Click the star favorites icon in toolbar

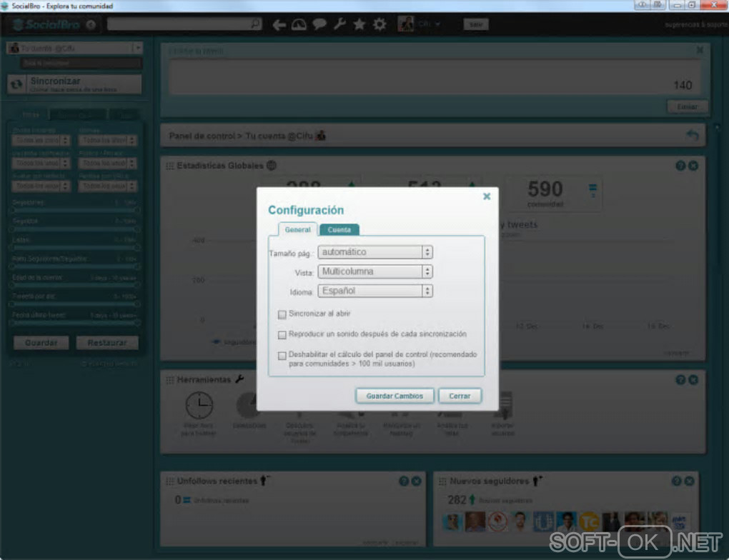click(359, 24)
